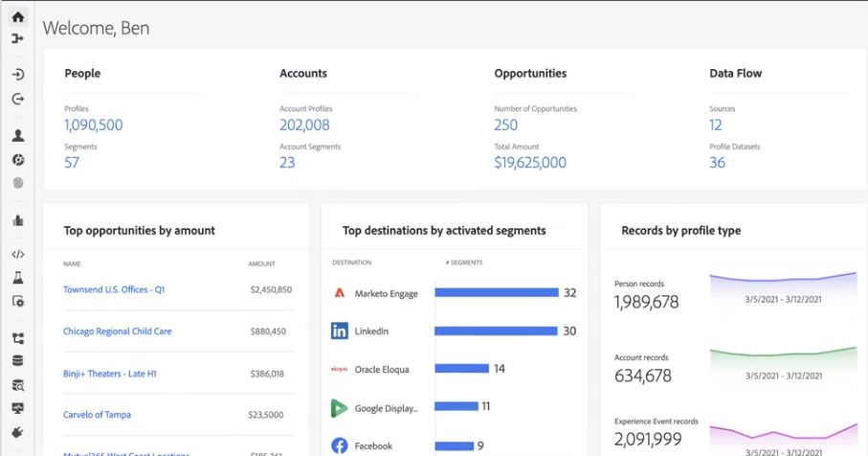
Task: Open Binji+ Theaters - Late H1 link
Action: pyautogui.click(x=110, y=374)
